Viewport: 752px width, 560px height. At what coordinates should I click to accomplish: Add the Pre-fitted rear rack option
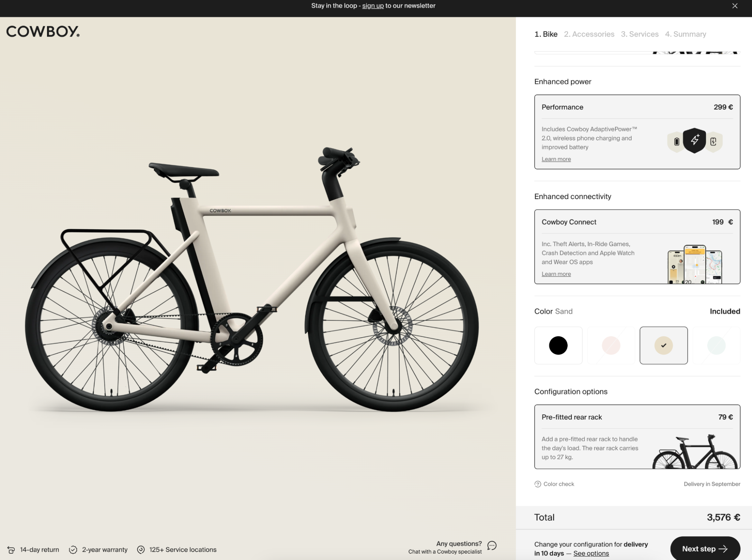(x=637, y=437)
